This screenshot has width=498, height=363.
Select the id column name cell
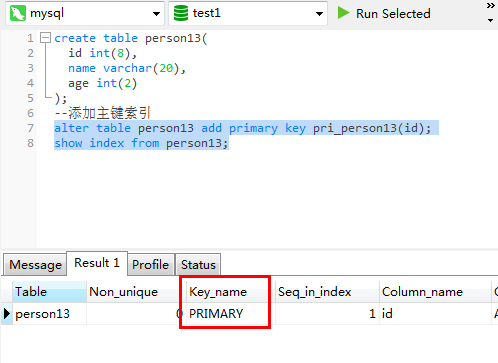[x=435, y=314]
